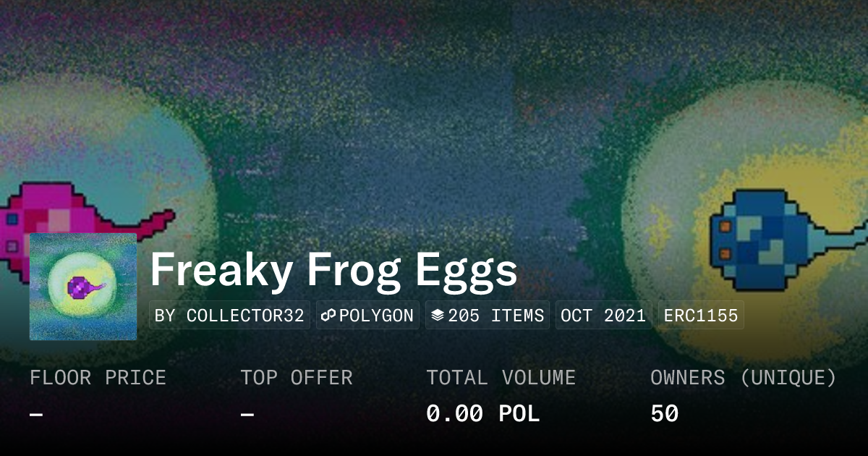Click the unique owners count 50
The height and width of the screenshot is (456, 868).
664,413
